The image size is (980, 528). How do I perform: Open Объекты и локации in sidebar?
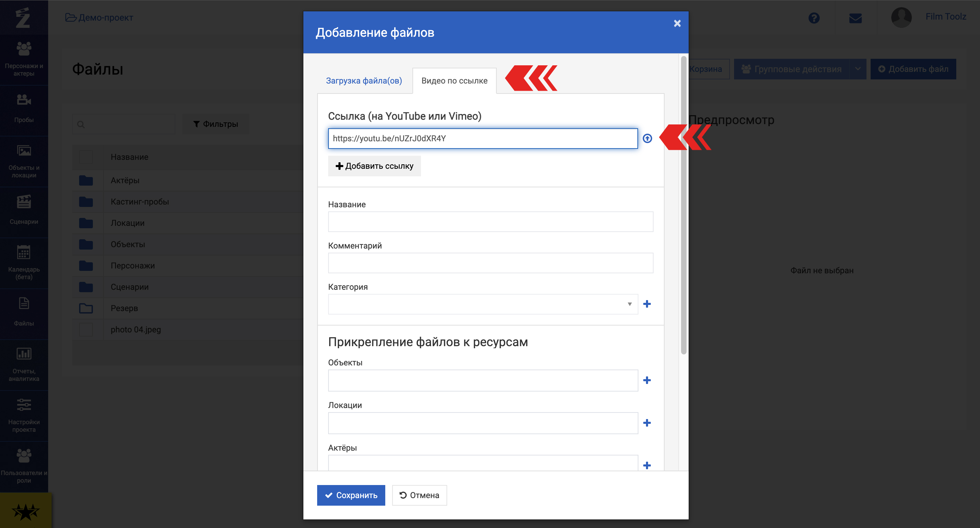(24, 161)
